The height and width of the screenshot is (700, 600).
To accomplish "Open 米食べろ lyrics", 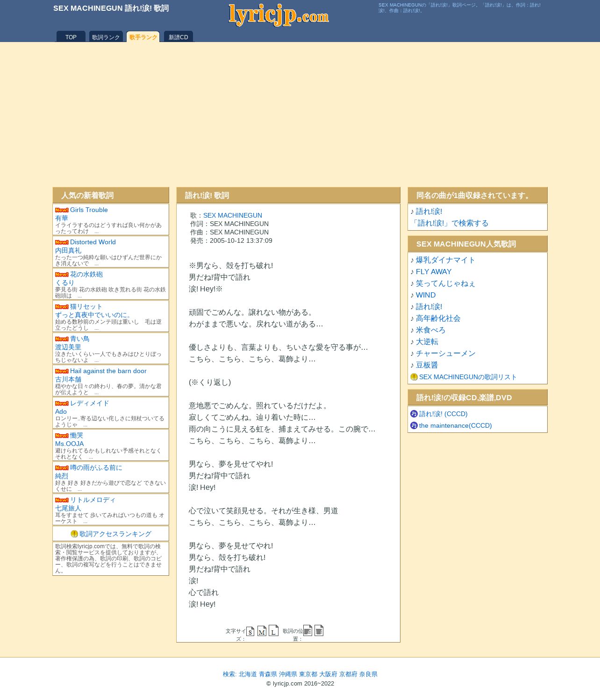I will [431, 330].
